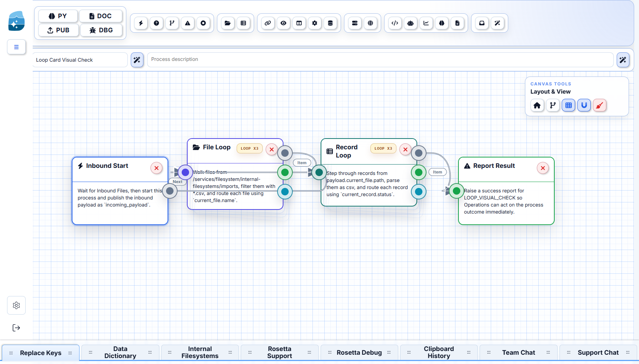Click the DOC button
Viewport: 639px width, 364px height.
coord(101,16)
